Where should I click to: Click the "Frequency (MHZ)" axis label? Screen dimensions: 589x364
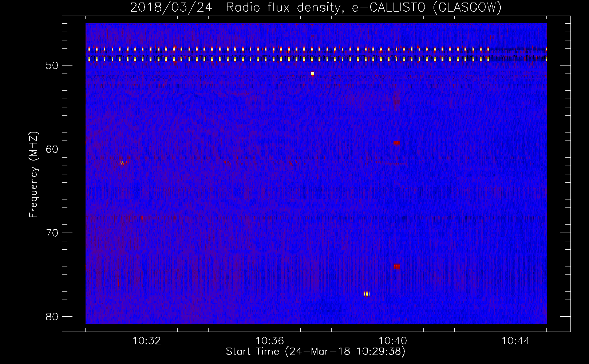[x=33, y=175]
